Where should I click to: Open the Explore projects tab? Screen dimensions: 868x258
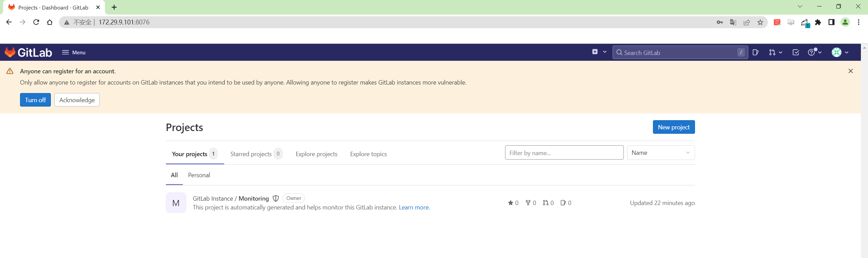(316, 154)
